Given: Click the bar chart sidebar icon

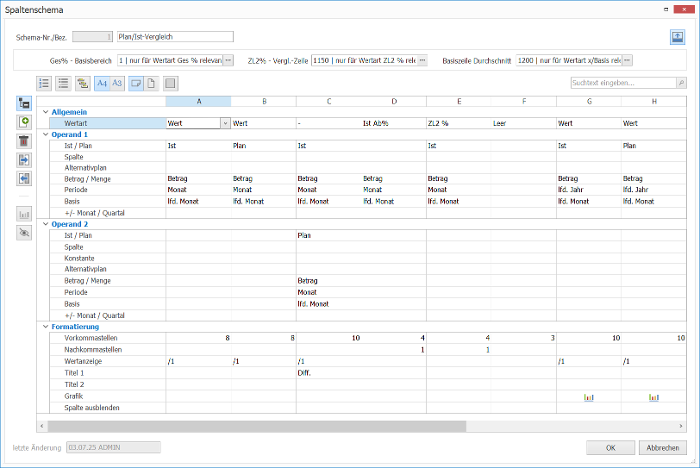Looking at the screenshot, I should (24, 214).
